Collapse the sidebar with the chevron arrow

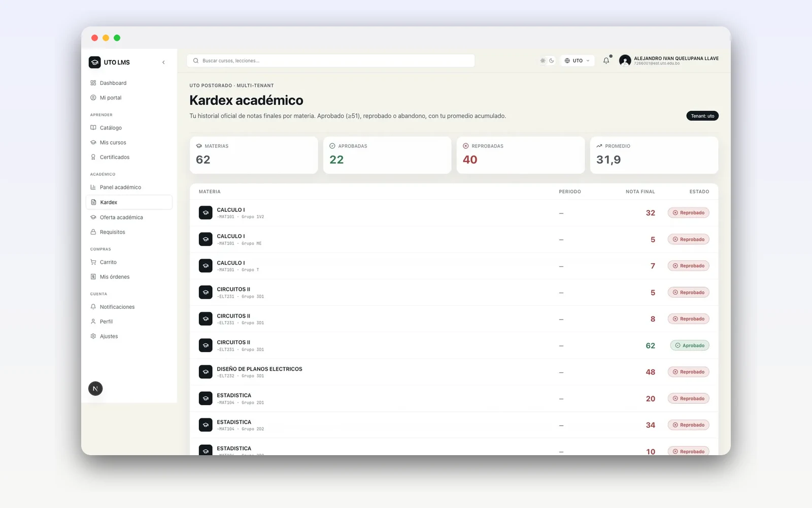pyautogui.click(x=163, y=62)
